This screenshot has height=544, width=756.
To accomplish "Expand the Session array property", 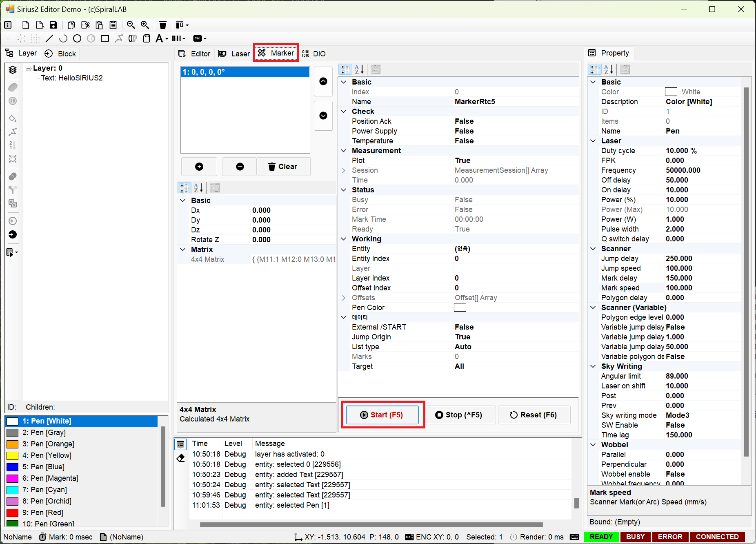I will 344,170.
